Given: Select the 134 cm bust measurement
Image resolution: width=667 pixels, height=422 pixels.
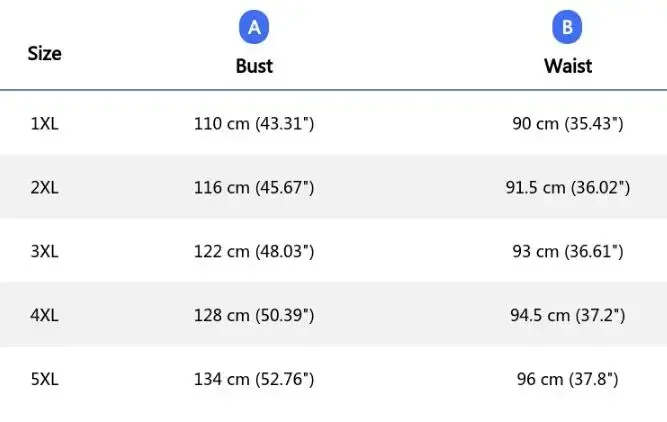Looking at the screenshot, I should click(254, 379).
